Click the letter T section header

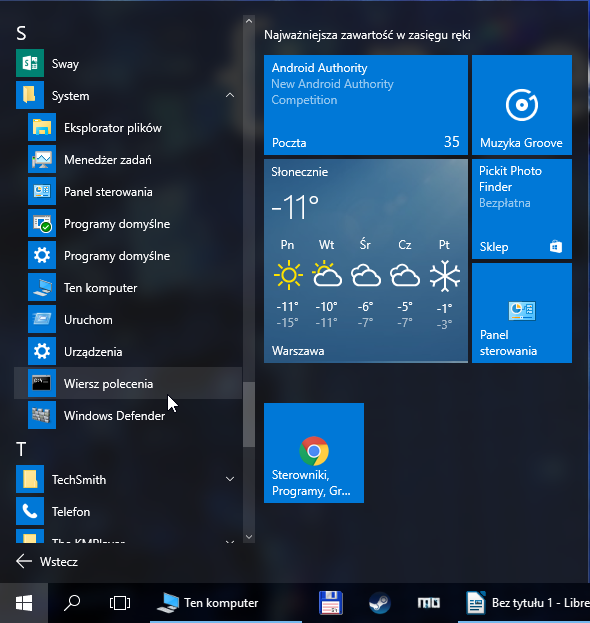click(x=21, y=449)
